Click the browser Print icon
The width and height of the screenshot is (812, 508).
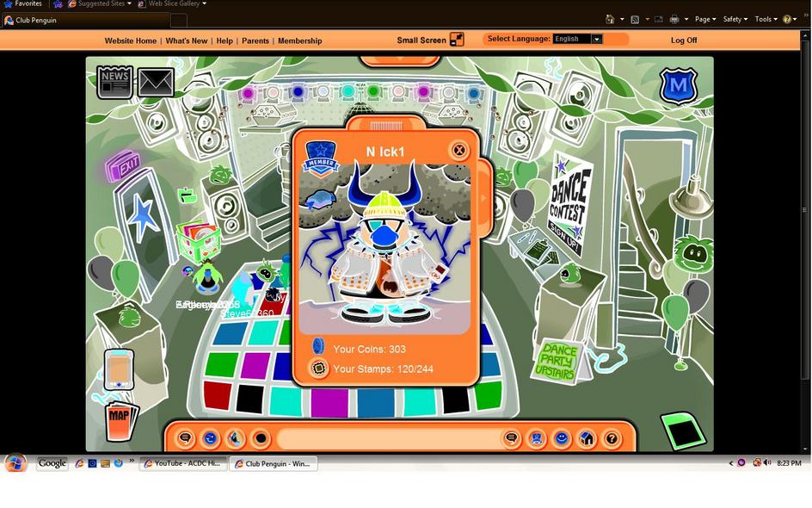(674, 19)
